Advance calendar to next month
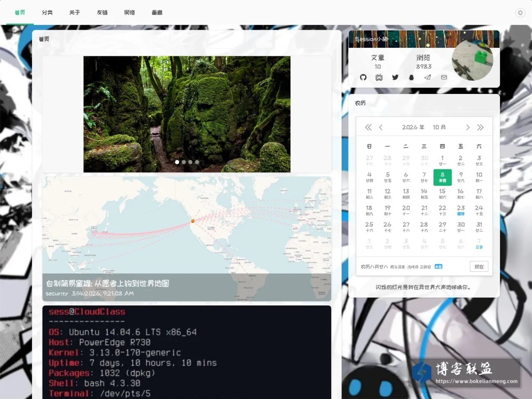Viewport: 532px width, 399px height. click(468, 127)
